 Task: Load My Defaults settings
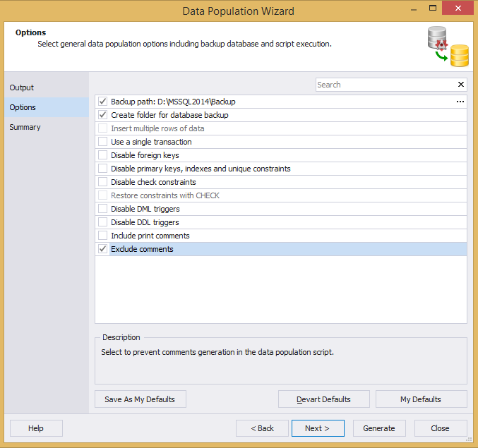click(421, 399)
